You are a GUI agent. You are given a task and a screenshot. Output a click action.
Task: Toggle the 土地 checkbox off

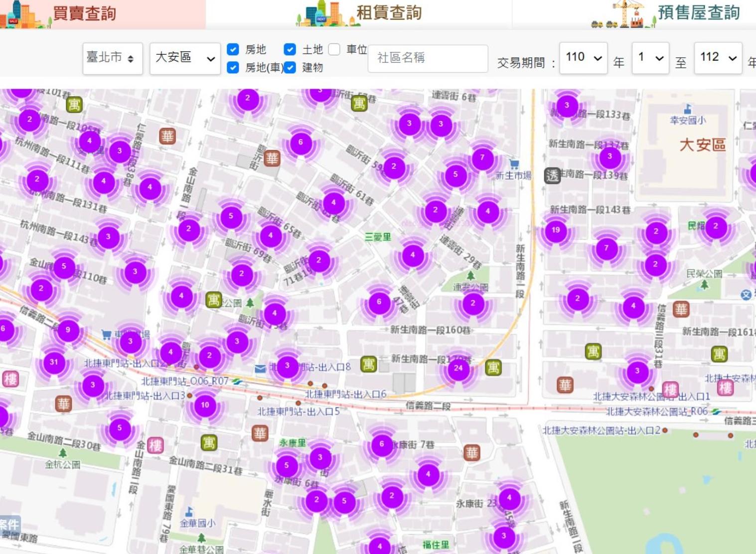pos(290,49)
